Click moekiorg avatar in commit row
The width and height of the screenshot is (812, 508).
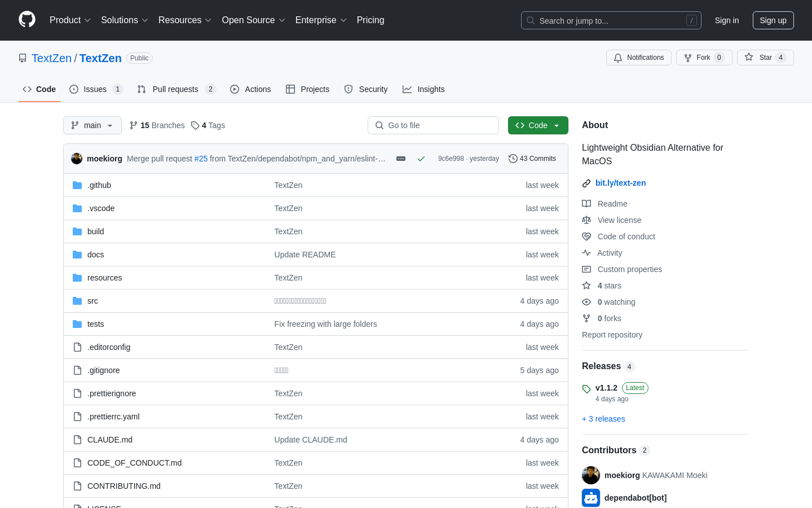[77, 159]
